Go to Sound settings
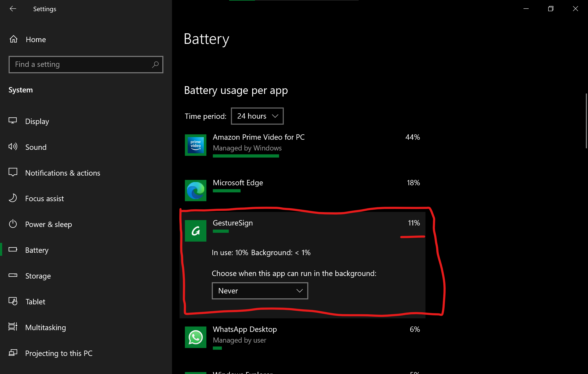The image size is (588, 374). coord(36,147)
